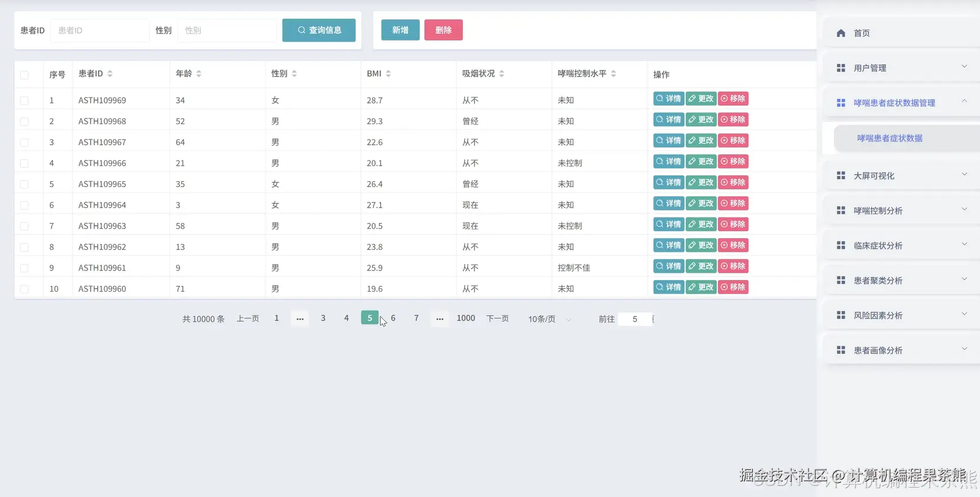Select page 6 in pagination
This screenshot has width=980, height=497.
[393, 318]
